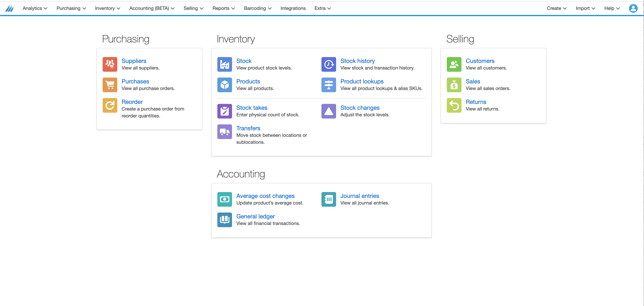This screenshot has height=306, width=644.
Task: Click the Transfers truck icon
Action: (x=225, y=132)
